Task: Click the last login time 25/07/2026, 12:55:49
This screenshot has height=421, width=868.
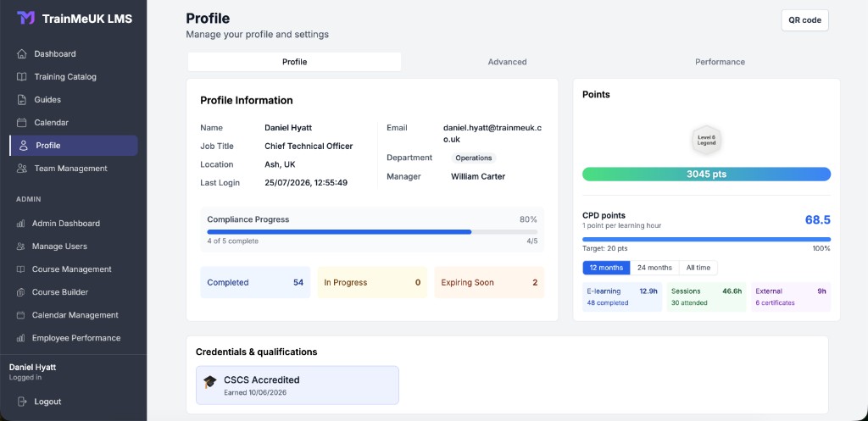Action: point(306,183)
